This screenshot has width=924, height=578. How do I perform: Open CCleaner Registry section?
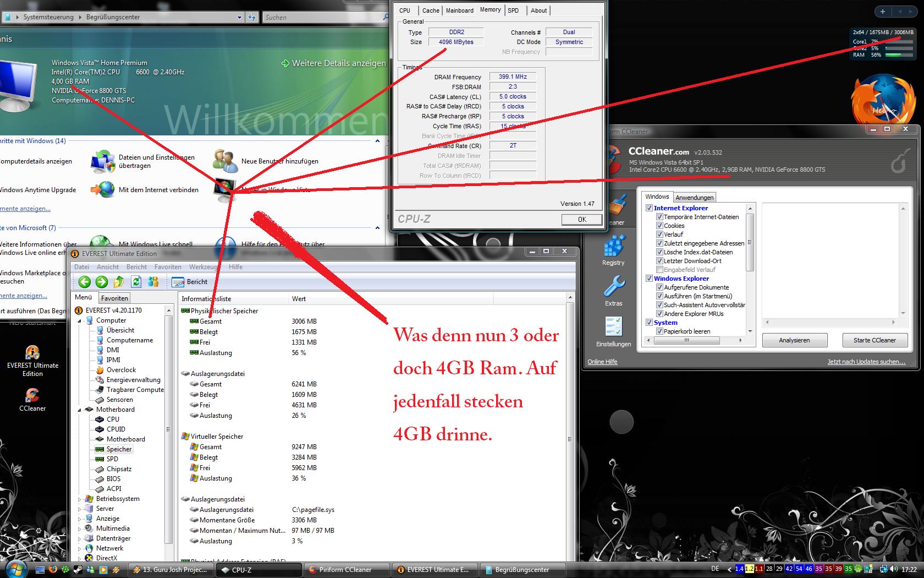[x=613, y=250]
